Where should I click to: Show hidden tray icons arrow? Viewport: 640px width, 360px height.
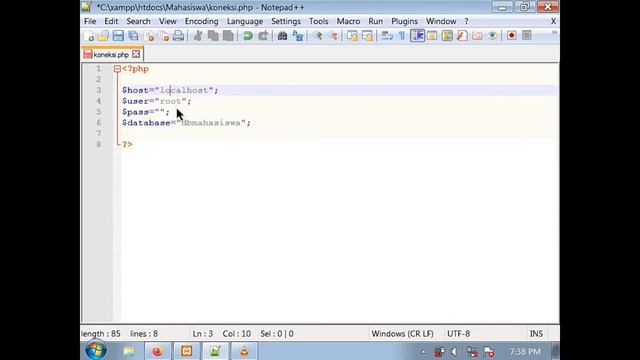coord(423,352)
